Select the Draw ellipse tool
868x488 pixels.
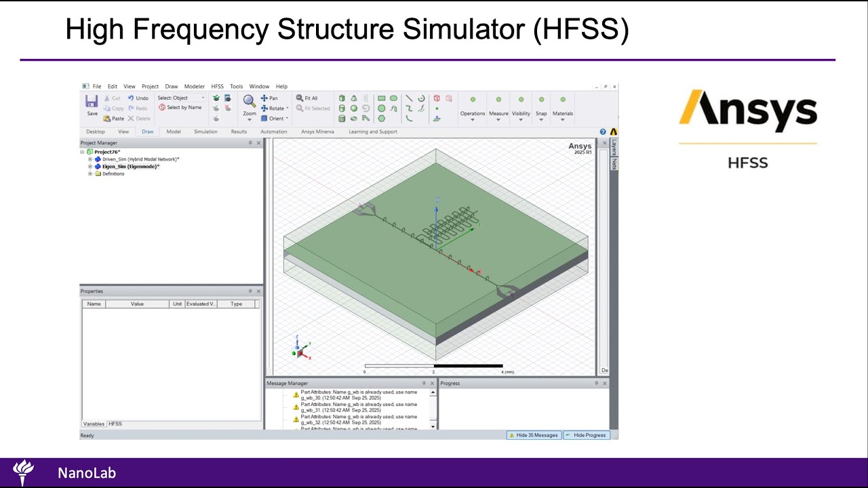click(x=393, y=98)
